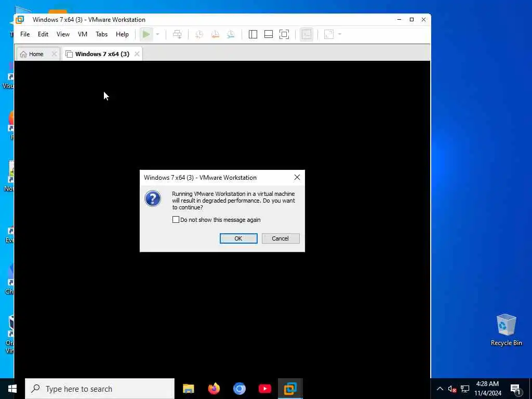This screenshot has width=532, height=399.
Task: Click VMware Workstation taskbar icon
Action: 290,389
